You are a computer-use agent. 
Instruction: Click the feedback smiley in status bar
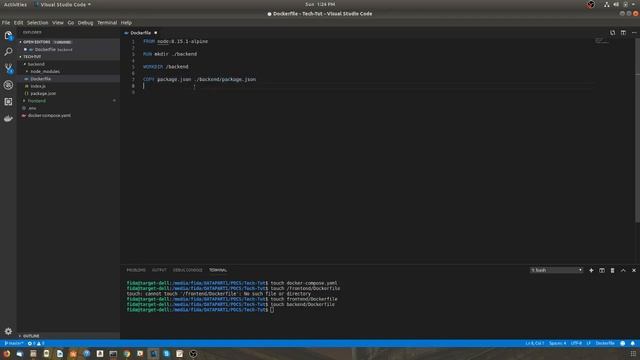coord(622,343)
